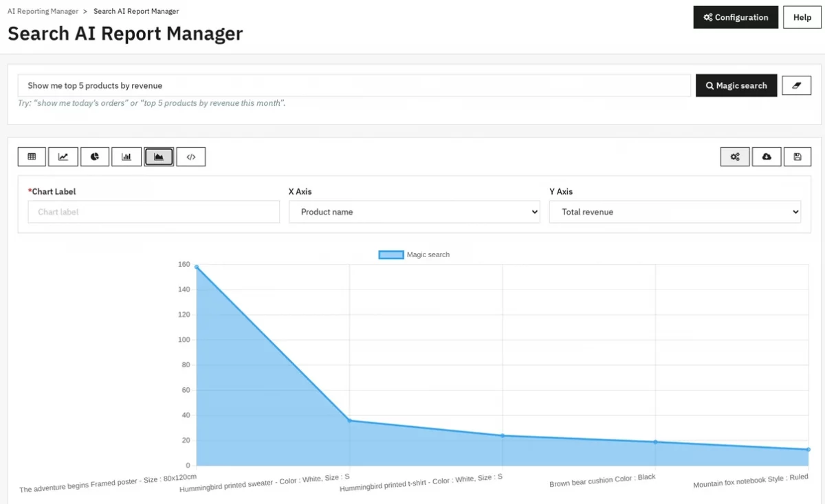Screen dimensions: 825x504
Task: Toggle chart settings gears icon
Action: click(735, 157)
